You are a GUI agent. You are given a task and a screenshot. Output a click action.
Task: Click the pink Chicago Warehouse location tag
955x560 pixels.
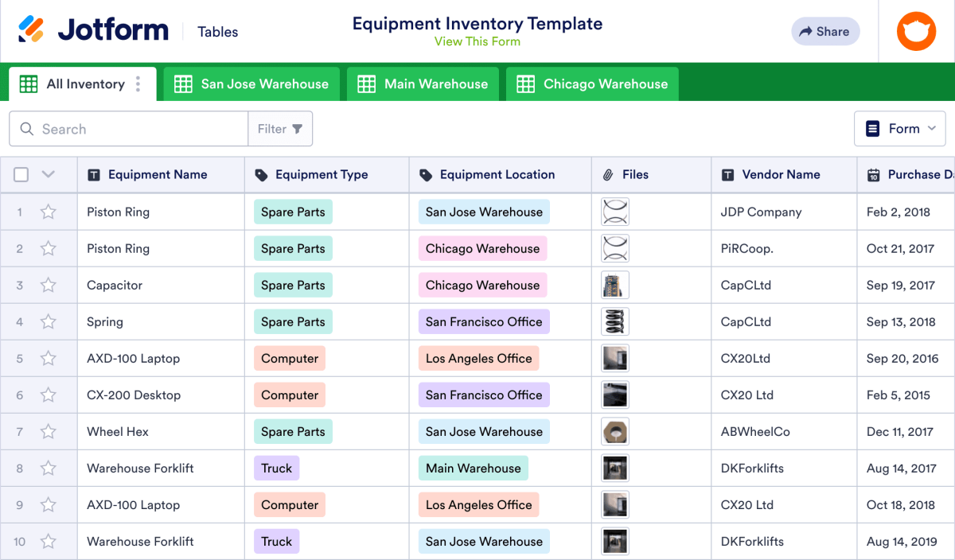click(482, 248)
